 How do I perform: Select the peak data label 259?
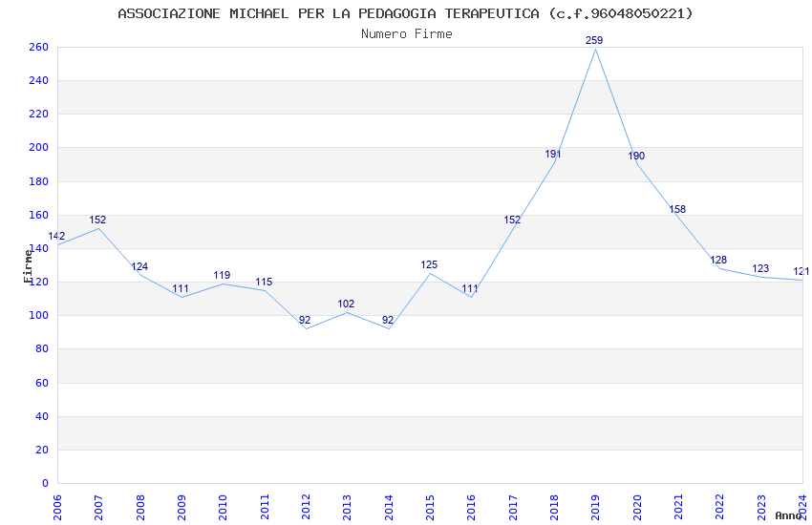coord(594,40)
